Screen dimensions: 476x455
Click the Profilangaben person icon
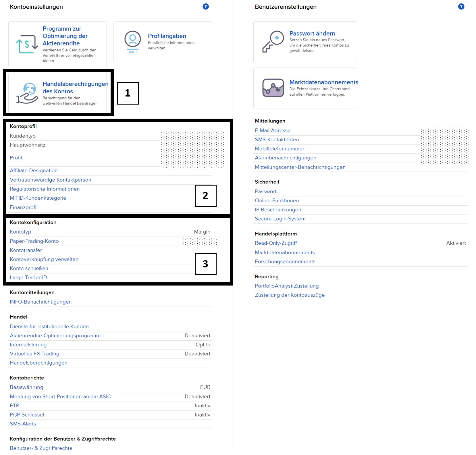(x=132, y=42)
